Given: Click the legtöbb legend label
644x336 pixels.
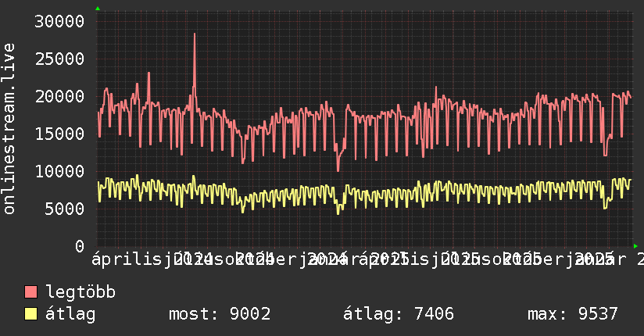Looking at the screenshot, I should (80, 292).
